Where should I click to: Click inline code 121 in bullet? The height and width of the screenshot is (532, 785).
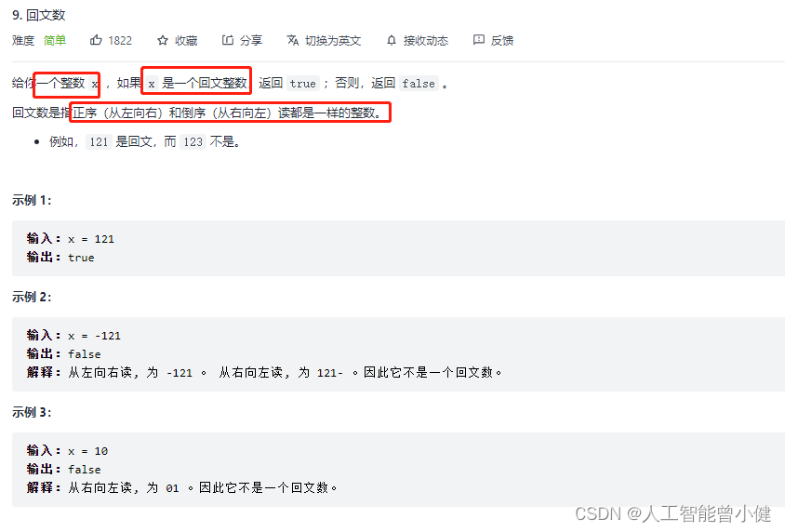(x=100, y=142)
